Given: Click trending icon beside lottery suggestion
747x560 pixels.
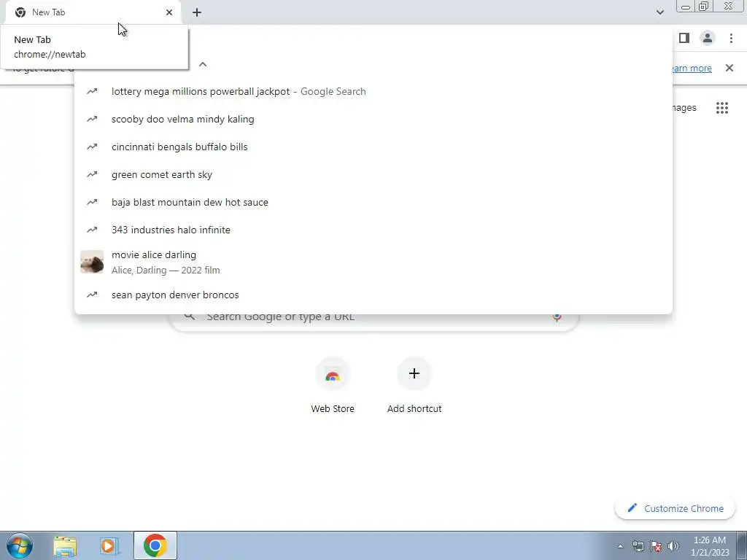Looking at the screenshot, I should coord(92,91).
